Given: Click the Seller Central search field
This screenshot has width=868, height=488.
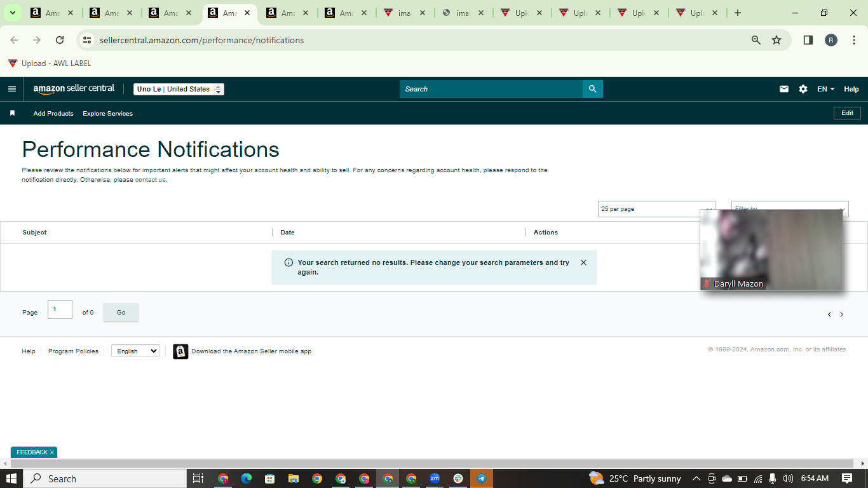Looking at the screenshot, I should 491,89.
